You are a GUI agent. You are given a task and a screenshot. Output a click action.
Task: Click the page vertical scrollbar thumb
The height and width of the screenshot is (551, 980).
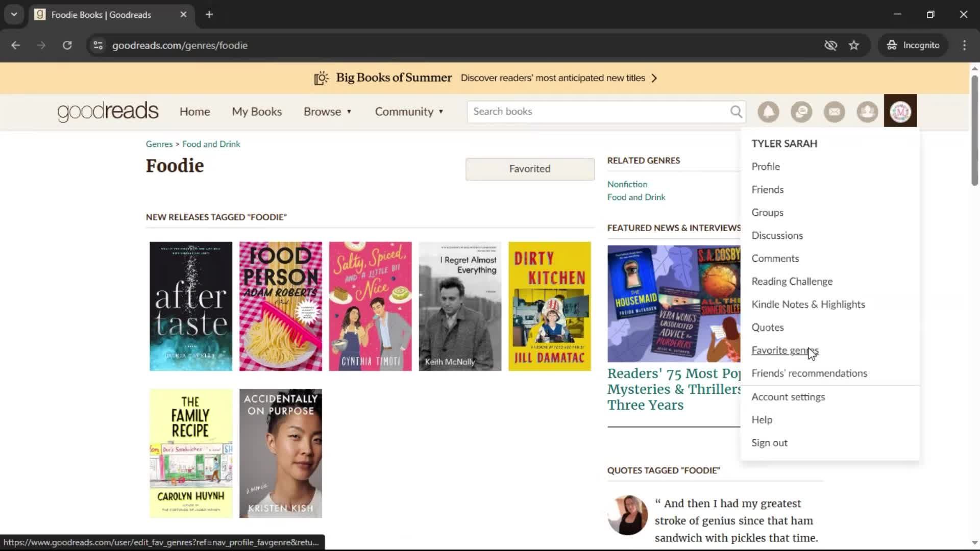click(x=974, y=130)
